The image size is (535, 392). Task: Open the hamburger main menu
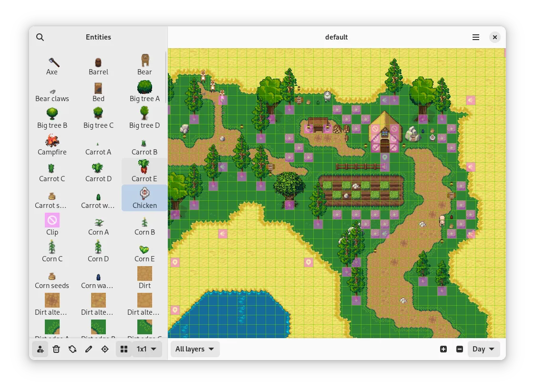click(476, 37)
